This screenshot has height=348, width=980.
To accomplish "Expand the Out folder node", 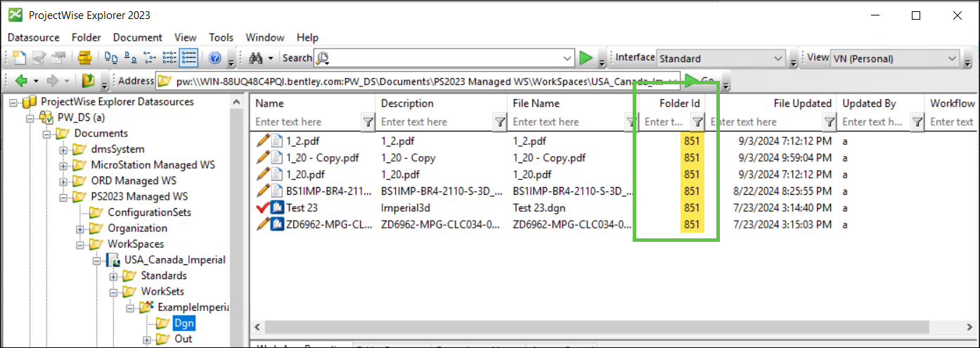I will coord(146,339).
